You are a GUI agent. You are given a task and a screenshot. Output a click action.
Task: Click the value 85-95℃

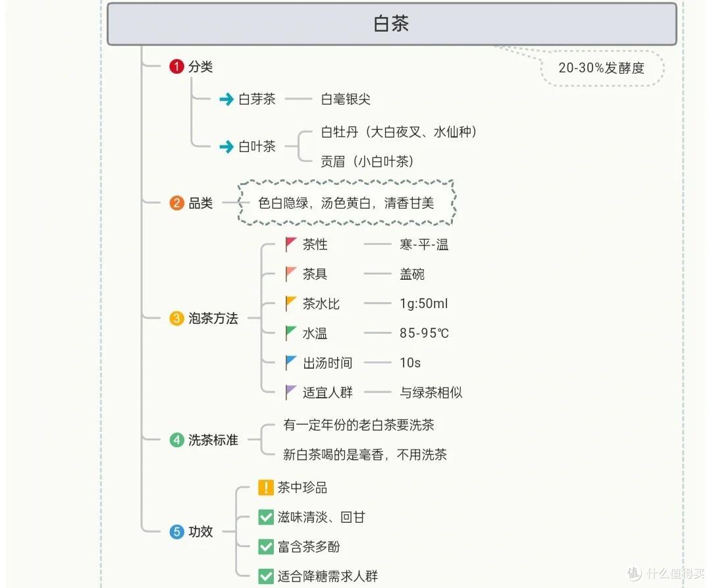[x=424, y=333]
